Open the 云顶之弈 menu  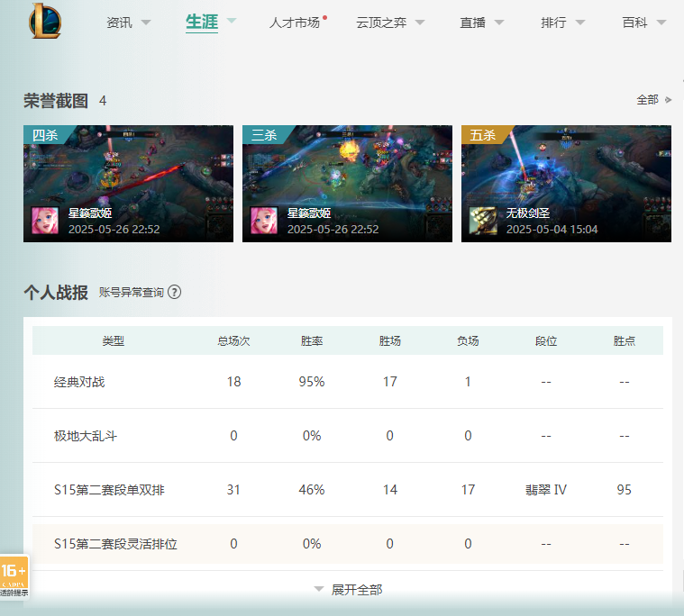(x=381, y=23)
